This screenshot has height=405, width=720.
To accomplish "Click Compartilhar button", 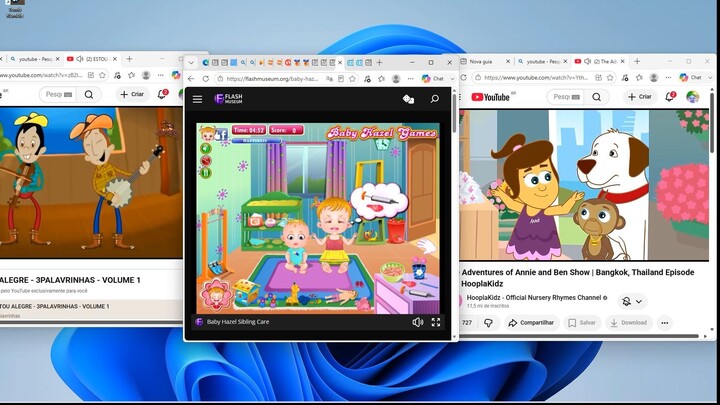I will point(531,323).
